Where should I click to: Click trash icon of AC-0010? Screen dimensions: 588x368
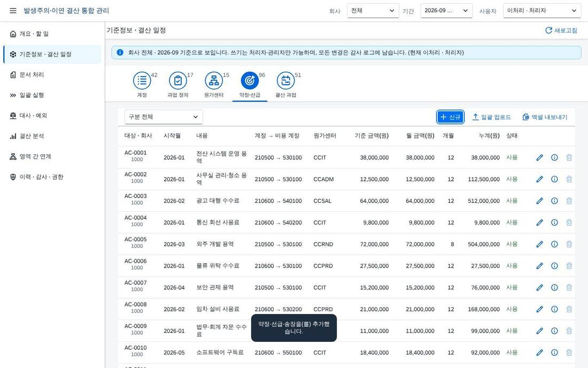click(x=569, y=352)
